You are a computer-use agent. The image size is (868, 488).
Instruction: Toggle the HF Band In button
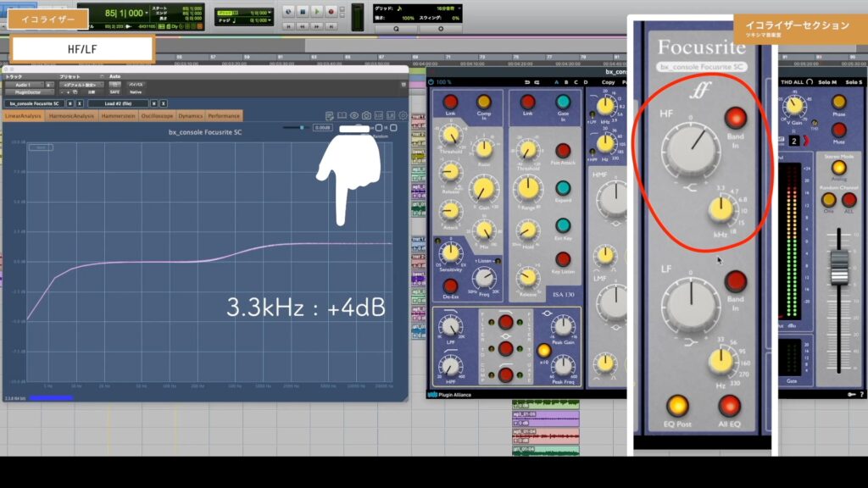(736, 118)
